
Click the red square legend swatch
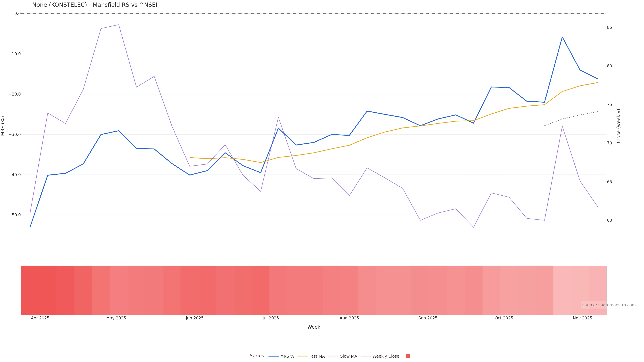408,356
